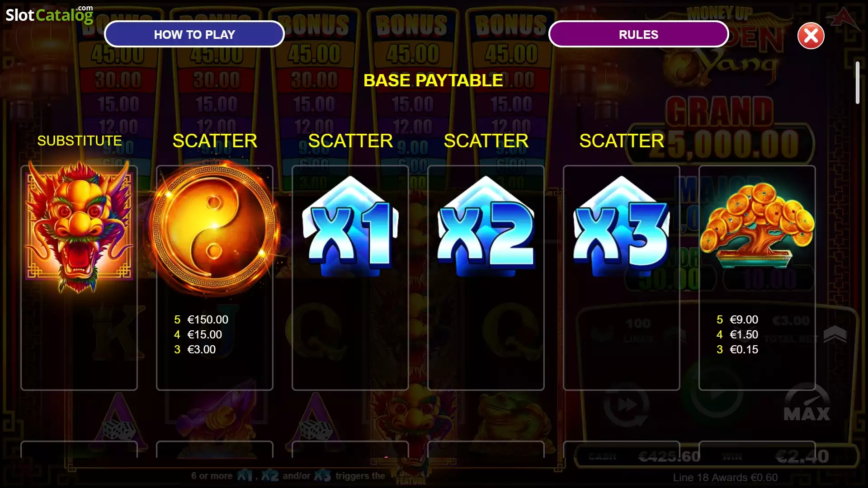Close the paytable with red X
Image resolution: width=868 pixels, height=488 pixels.
click(811, 35)
